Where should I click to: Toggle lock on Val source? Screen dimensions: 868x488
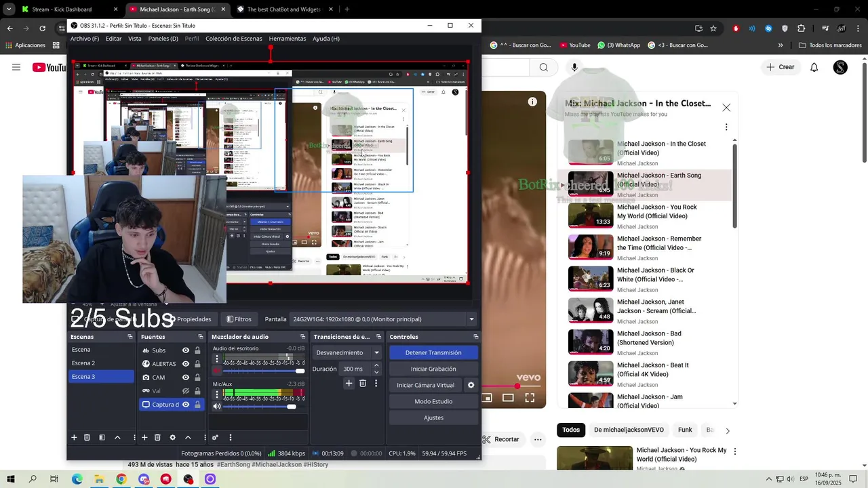(197, 391)
